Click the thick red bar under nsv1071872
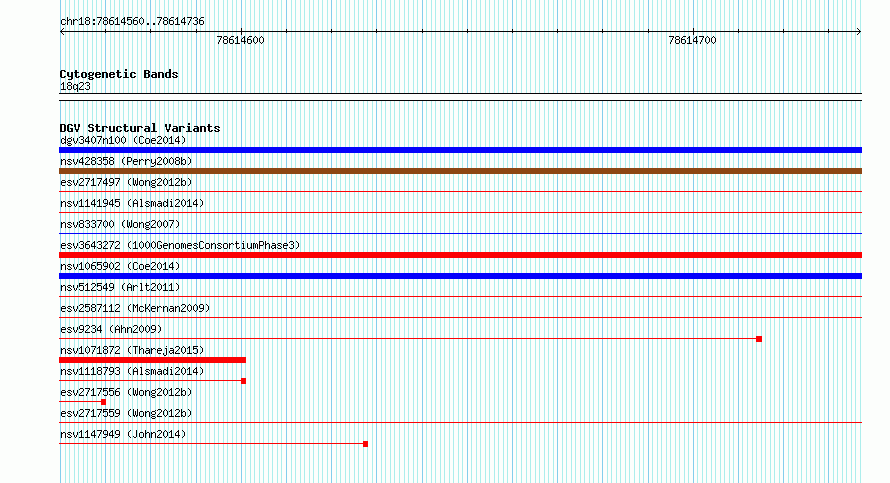Image resolution: width=890 pixels, height=483 pixels. 152,360
